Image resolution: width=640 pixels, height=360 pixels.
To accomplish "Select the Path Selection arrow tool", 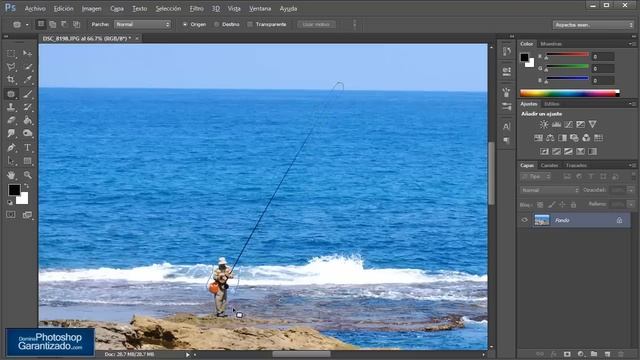I will point(11,161).
